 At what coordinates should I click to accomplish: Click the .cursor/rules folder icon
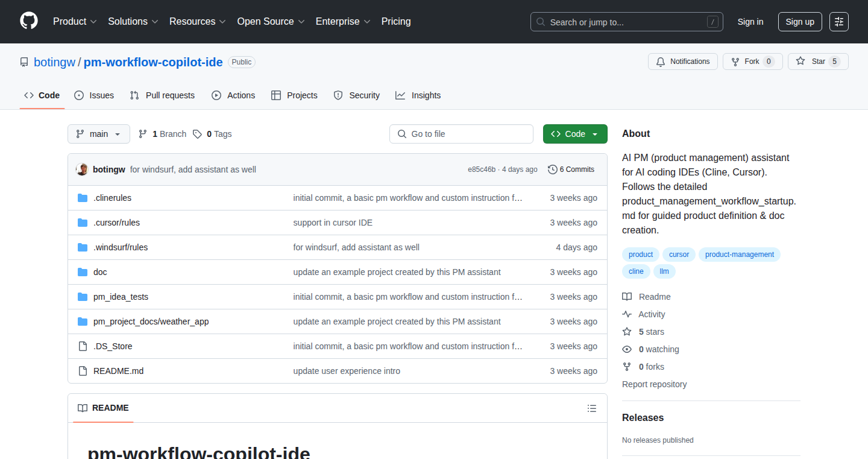83,223
